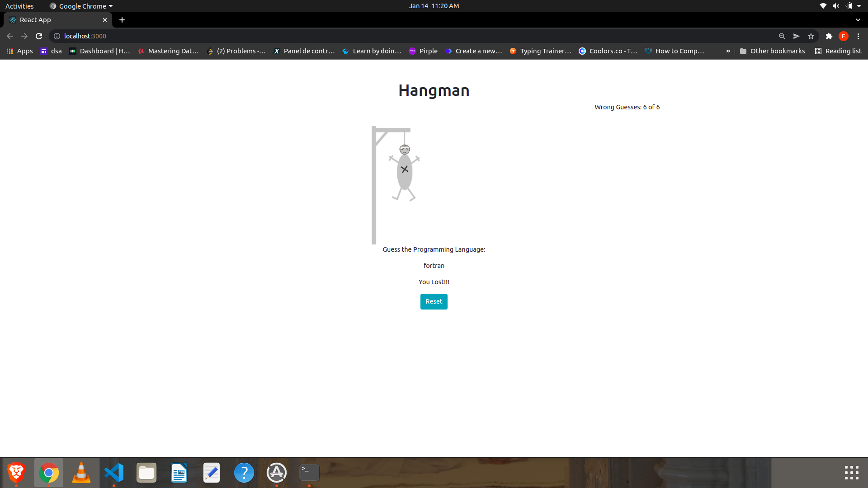868x488 pixels.
Task: Open the tab search dropdown arrow
Action: [x=858, y=20]
